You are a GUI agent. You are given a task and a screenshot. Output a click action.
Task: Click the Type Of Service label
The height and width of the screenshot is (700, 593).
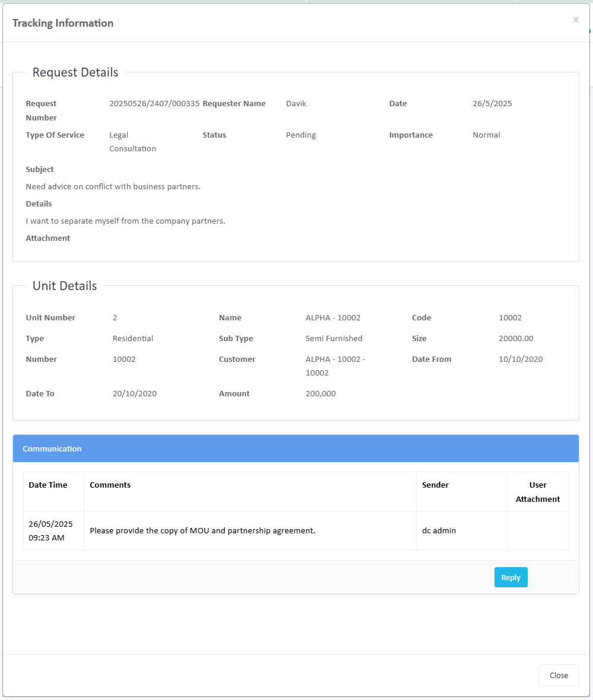coord(55,135)
